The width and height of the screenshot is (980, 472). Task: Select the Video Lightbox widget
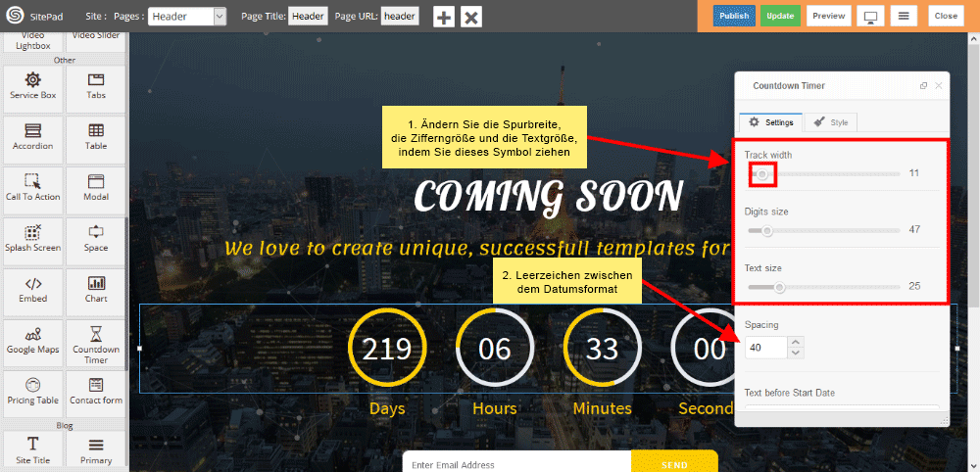coord(32,42)
